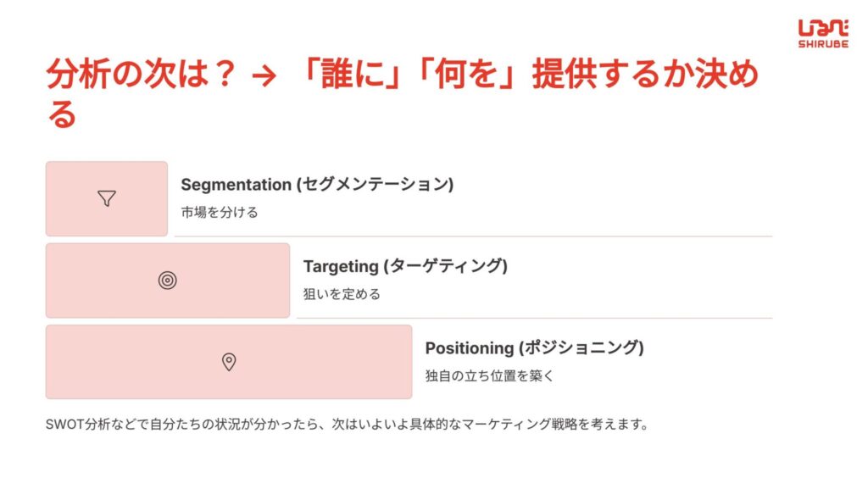Image resolution: width=868 pixels, height=489 pixels.
Task: Click the 狙いを定める subtitle text
Action: tap(342, 294)
